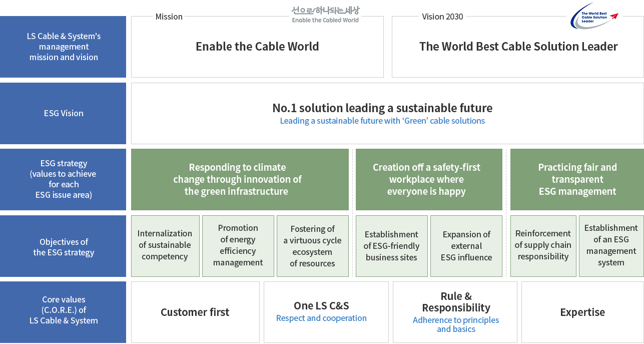Image resolution: width=644 pixels, height=344 pixels.
Task: Click Internalization of sustainable competency box
Action: pyautogui.click(x=165, y=245)
